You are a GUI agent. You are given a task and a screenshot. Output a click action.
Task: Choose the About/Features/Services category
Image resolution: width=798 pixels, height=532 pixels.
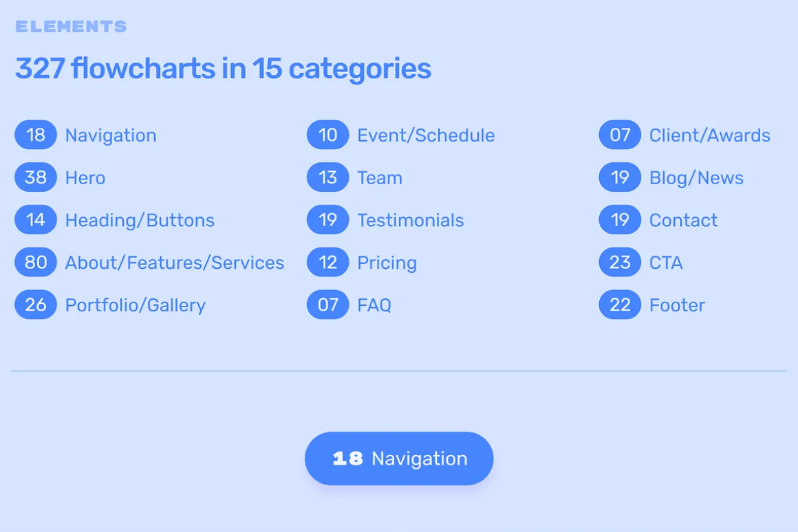pos(175,263)
